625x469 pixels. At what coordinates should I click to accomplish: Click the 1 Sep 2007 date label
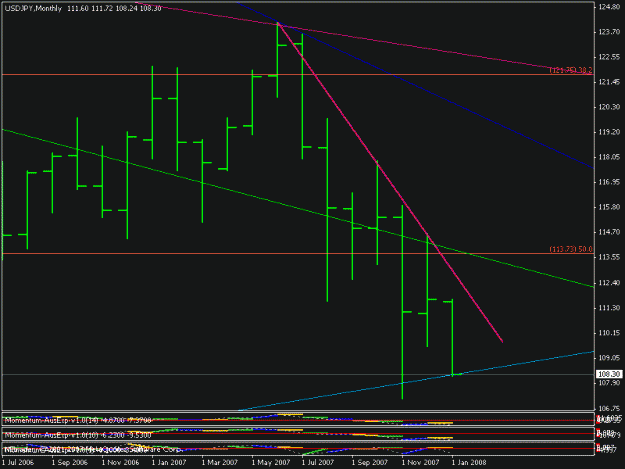pyautogui.click(x=369, y=463)
